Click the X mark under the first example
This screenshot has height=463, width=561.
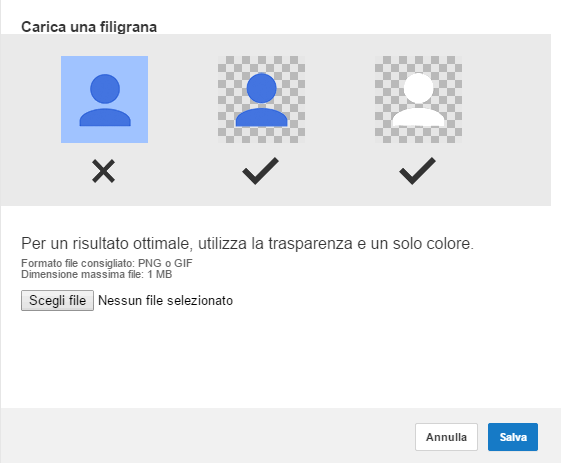click(x=103, y=171)
